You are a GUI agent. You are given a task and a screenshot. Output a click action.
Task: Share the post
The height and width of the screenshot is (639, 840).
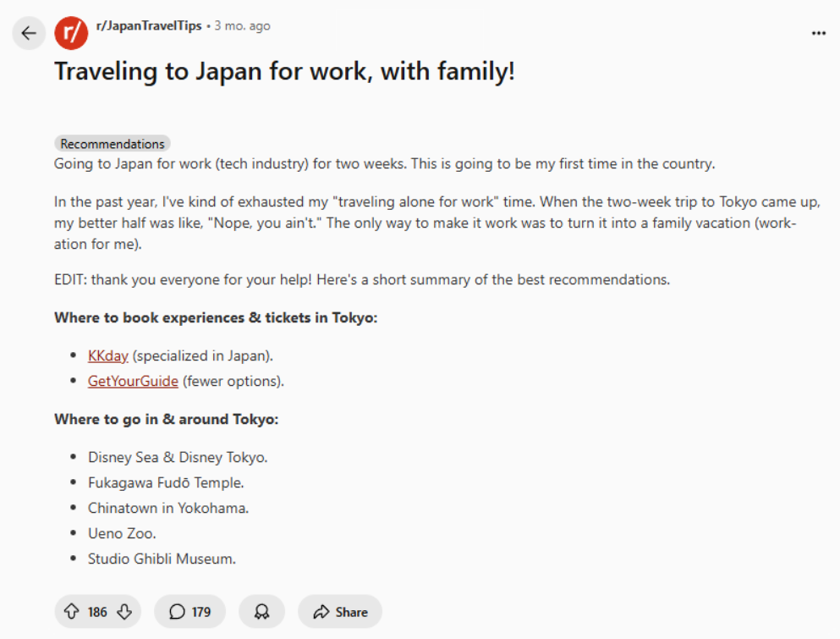point(340,612)
